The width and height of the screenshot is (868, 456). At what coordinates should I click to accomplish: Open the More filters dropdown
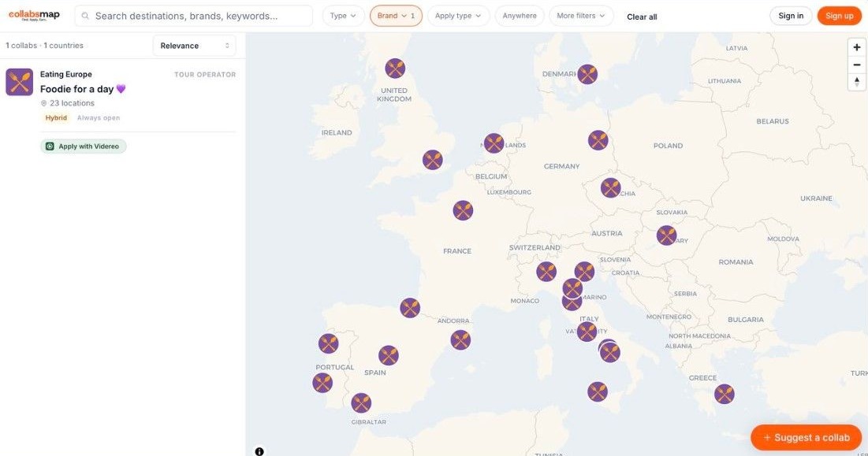pos(581,16)
